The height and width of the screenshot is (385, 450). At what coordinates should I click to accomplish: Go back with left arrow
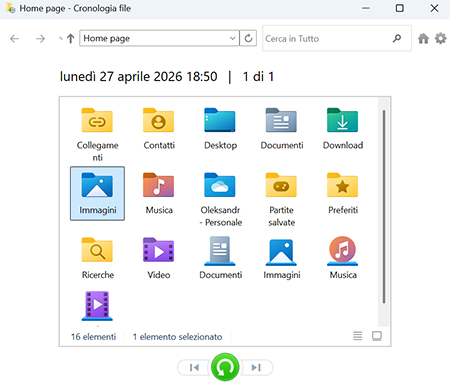coord(14,39)
